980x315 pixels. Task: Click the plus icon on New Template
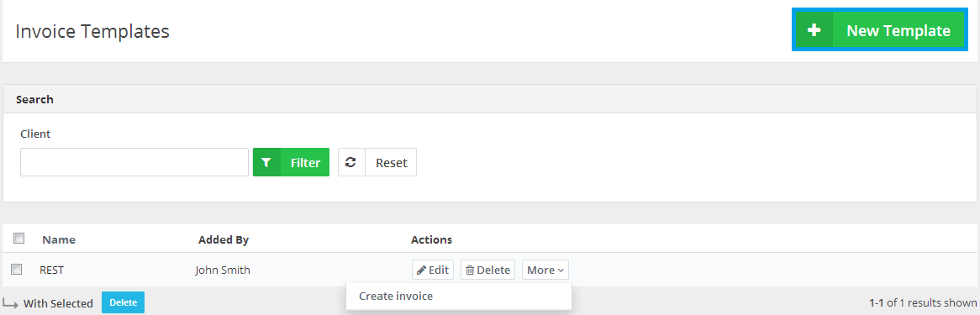pos(814,30)
